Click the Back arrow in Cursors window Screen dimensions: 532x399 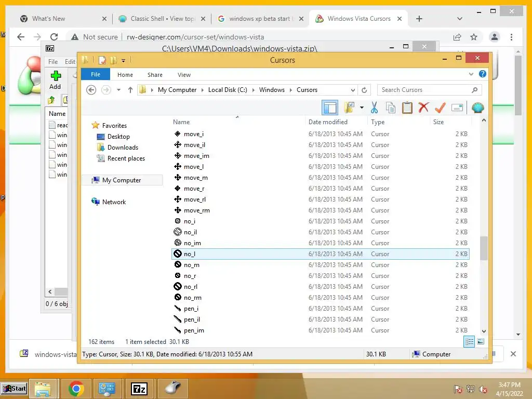tap(91, 90)
